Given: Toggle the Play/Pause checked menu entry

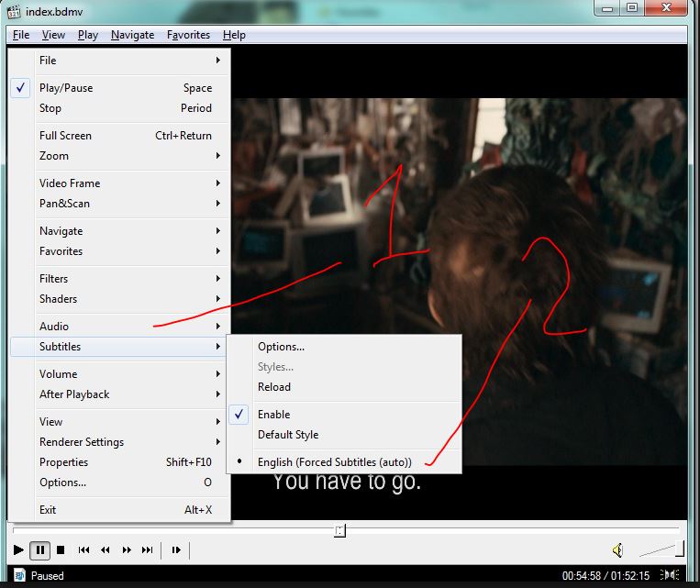Looking at the screenshot, I should pos(66,88).
